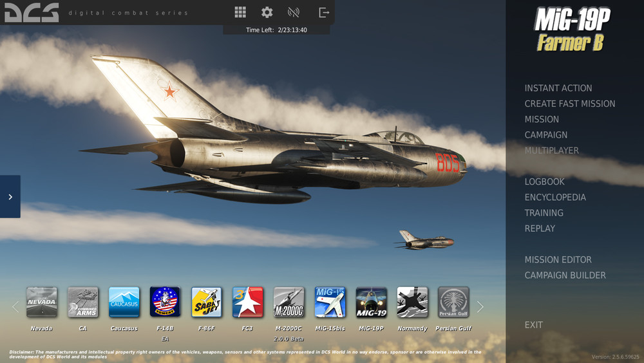Open the Encyclopedia

pos(555,197)
